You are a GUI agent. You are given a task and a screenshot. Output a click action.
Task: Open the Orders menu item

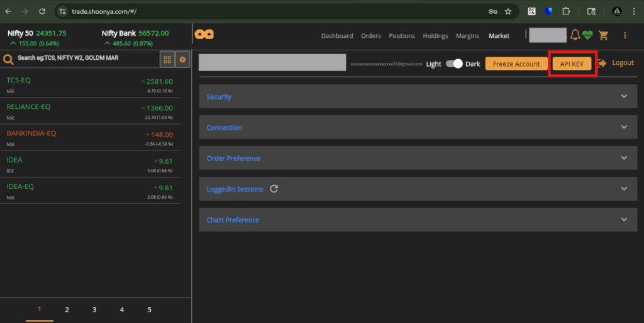coord(370,36)
